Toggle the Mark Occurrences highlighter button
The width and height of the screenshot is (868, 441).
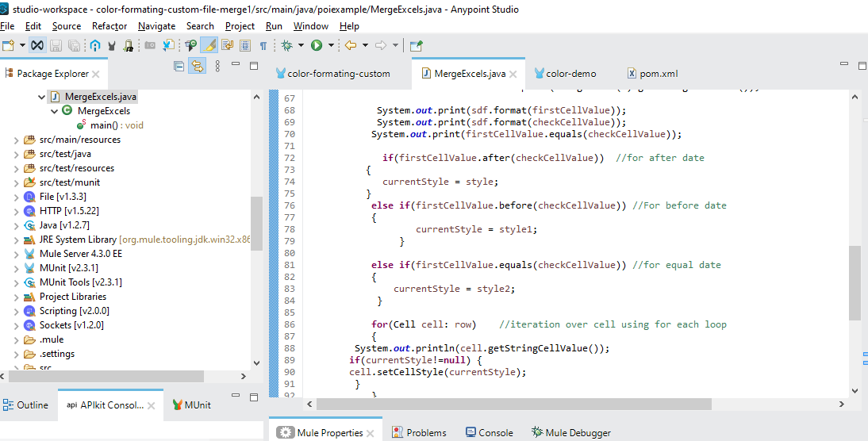(209, 45)
